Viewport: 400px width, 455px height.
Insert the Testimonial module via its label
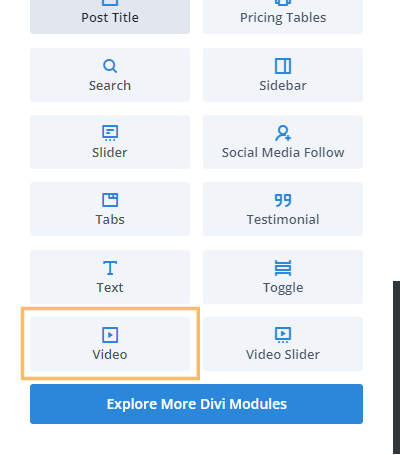coord(283,219)
